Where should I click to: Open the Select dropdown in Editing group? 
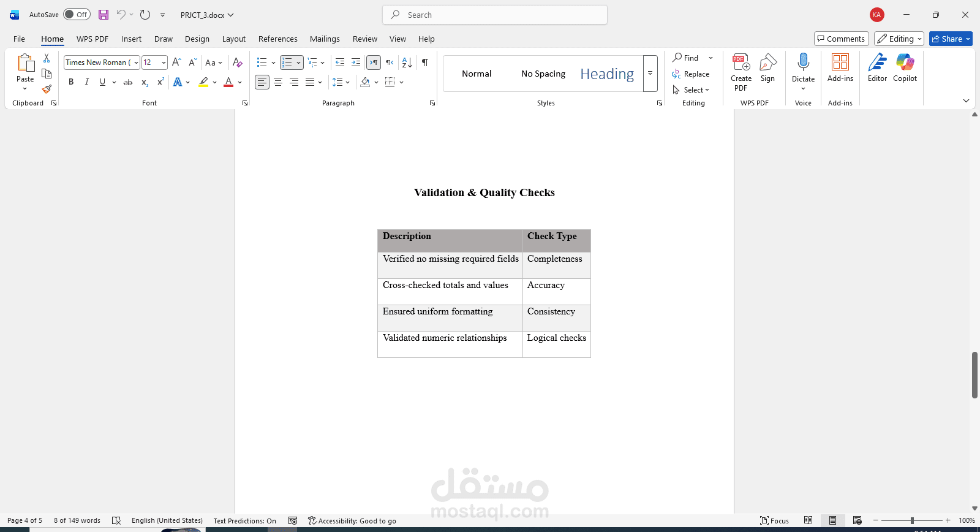[x=691, y=90]
